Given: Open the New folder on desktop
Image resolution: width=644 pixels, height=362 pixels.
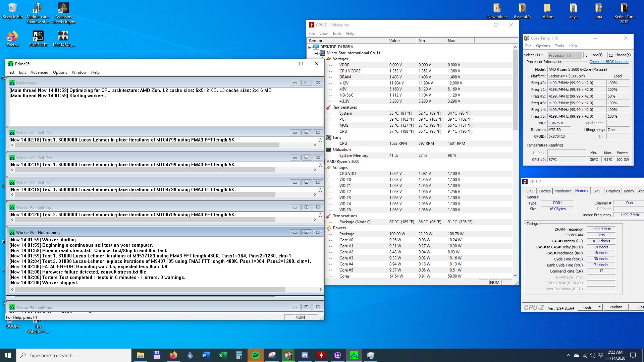Looking at the screenshot, I should coord(497,11).
